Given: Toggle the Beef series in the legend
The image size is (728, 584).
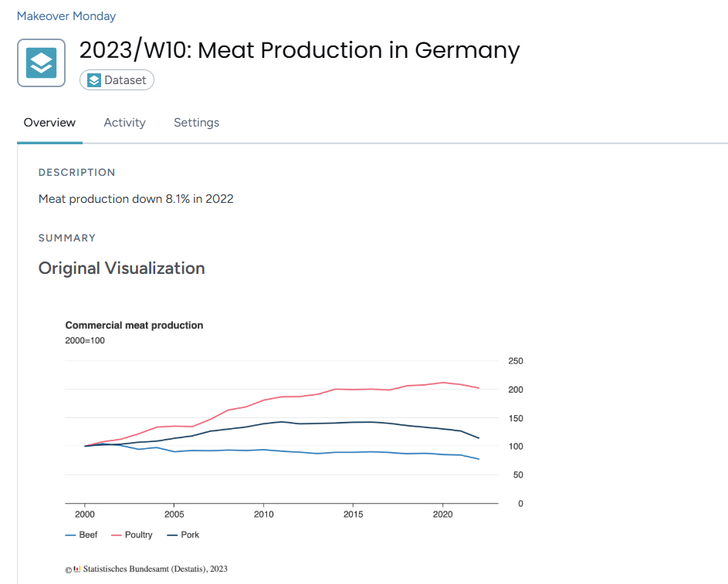Looking at the screenshot, I should 87,535.
